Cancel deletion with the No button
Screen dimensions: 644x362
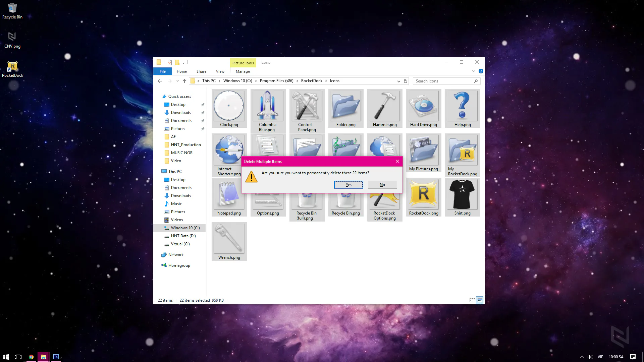[382, 185]
